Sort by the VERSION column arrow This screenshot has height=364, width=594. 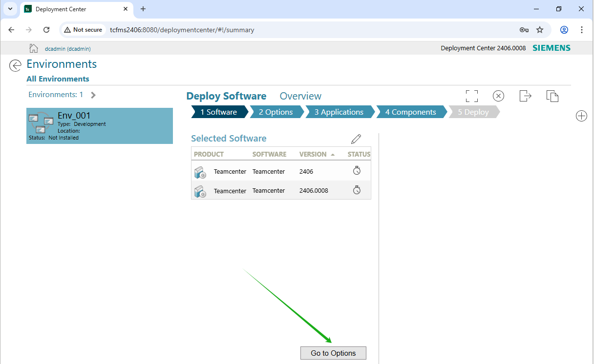point(333,154)
